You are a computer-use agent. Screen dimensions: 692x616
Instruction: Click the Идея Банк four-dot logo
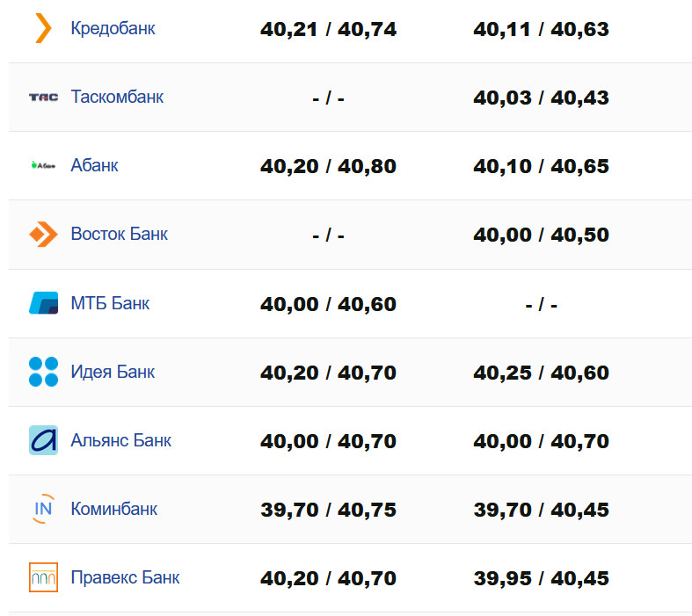pyautogui.click(x=43, y=372)
